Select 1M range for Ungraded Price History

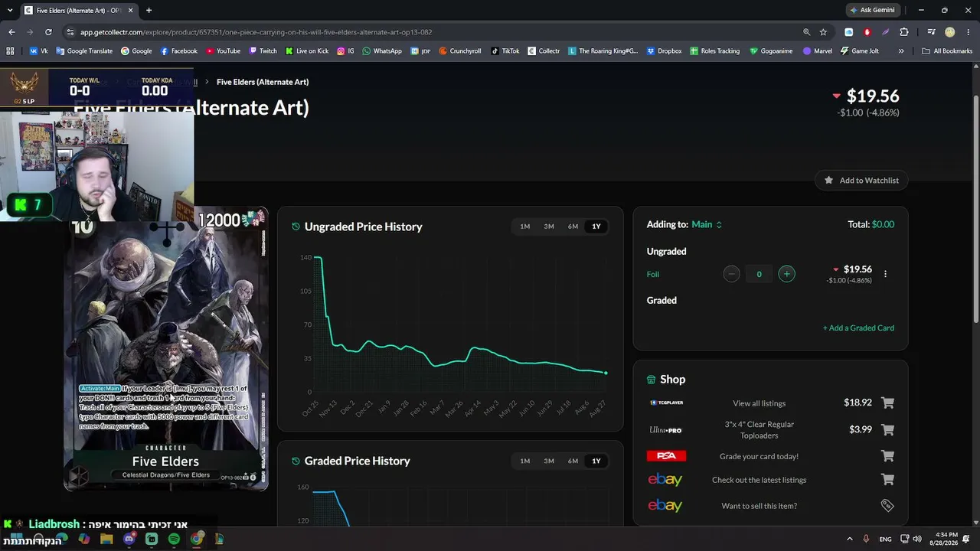coord(525,227)
